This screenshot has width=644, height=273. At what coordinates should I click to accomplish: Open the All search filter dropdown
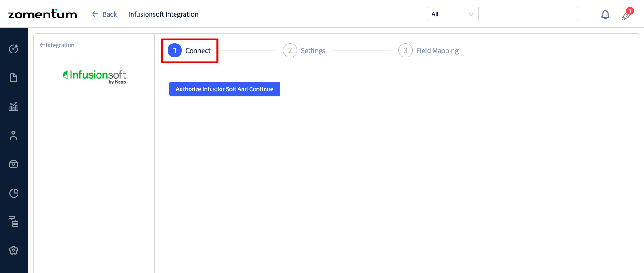pyautogui.click(x=453, y=14)
